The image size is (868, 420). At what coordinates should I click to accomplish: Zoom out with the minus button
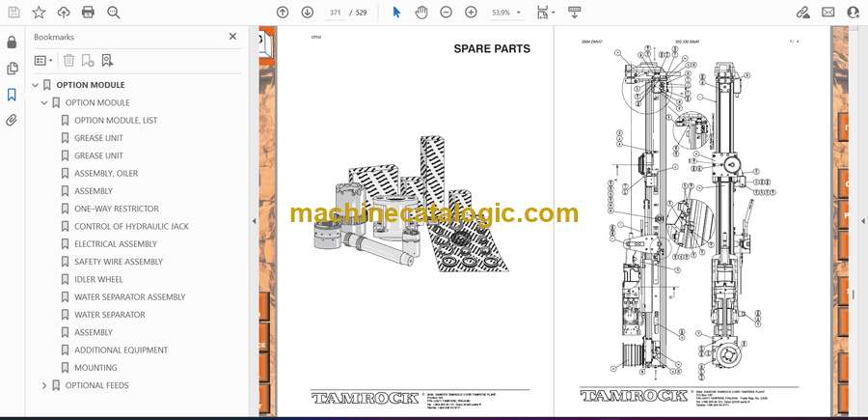click(x=447, y=13)
